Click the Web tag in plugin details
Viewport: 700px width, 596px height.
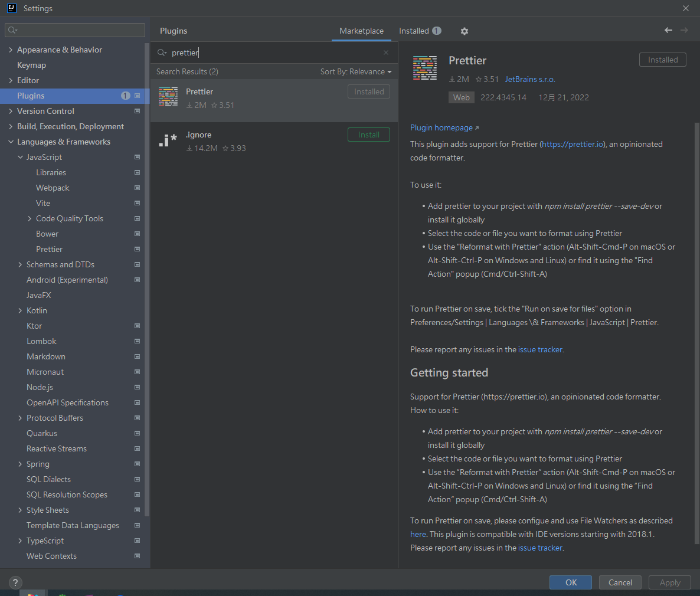[x=461, y=98]
